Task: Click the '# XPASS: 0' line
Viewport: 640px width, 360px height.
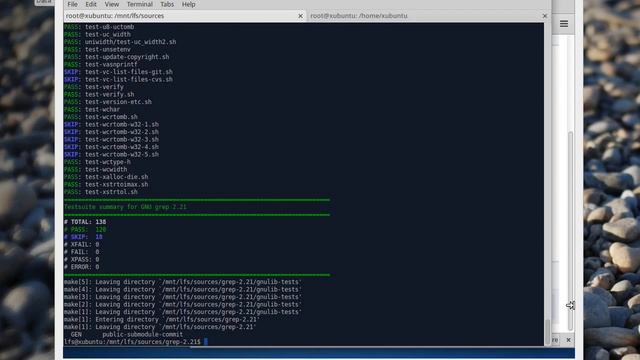Action: [x=82, y=259]
